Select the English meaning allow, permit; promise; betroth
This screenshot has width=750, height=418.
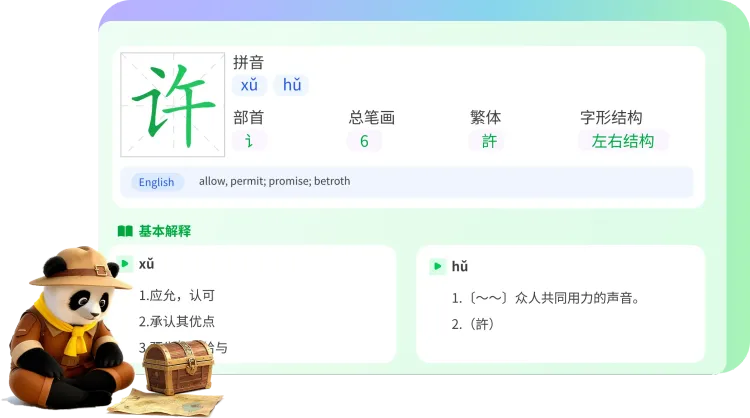tap(275, 181)
